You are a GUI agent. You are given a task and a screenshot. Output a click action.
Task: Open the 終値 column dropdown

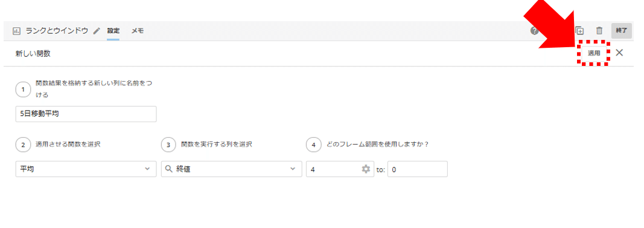click(232, 169)
